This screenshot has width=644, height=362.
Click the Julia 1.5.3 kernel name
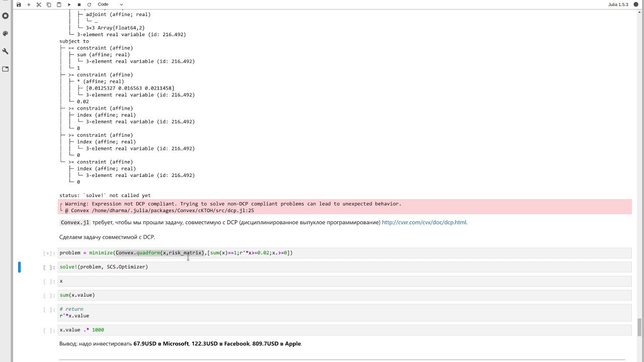coord(618,5)
